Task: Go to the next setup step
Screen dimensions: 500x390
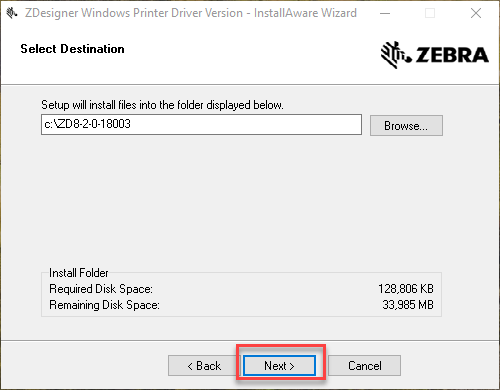Action: pyautogui.click(x=279, y=366)
